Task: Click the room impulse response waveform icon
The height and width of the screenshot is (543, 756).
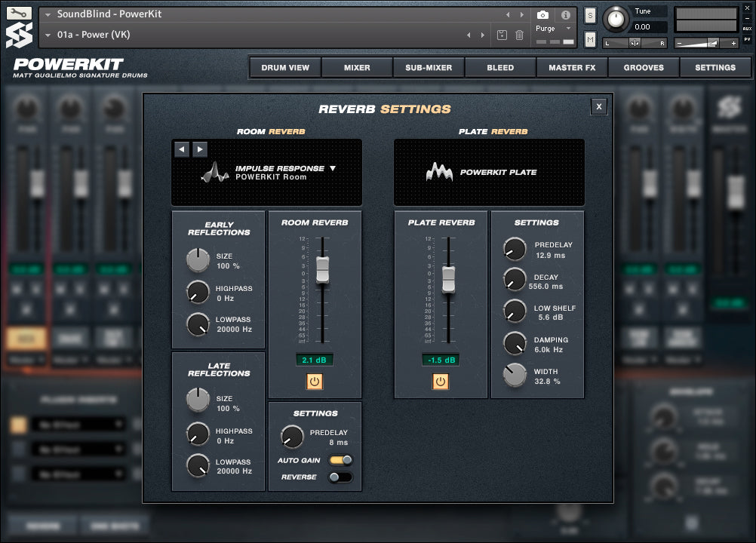Action: 214,172
